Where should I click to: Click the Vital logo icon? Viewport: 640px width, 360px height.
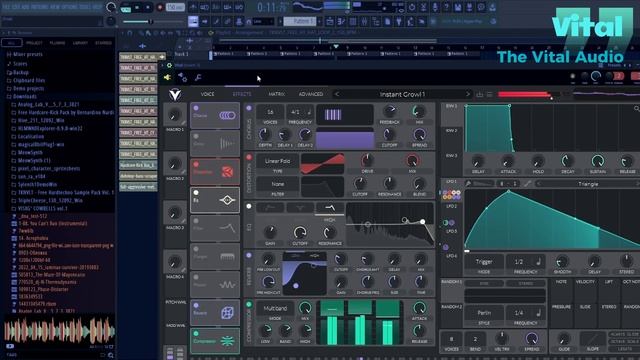point(175,95)
